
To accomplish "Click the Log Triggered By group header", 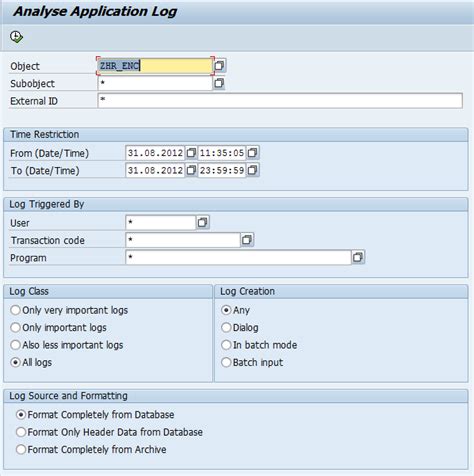I will point(236,204).
